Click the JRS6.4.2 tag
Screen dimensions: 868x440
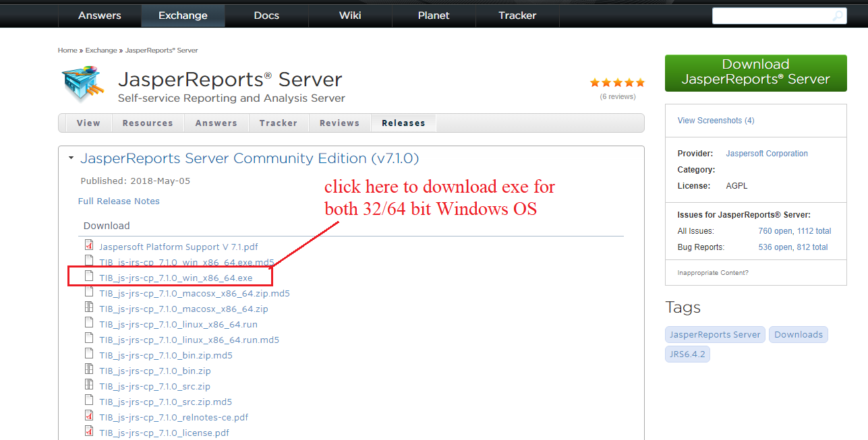click(688, 354)
